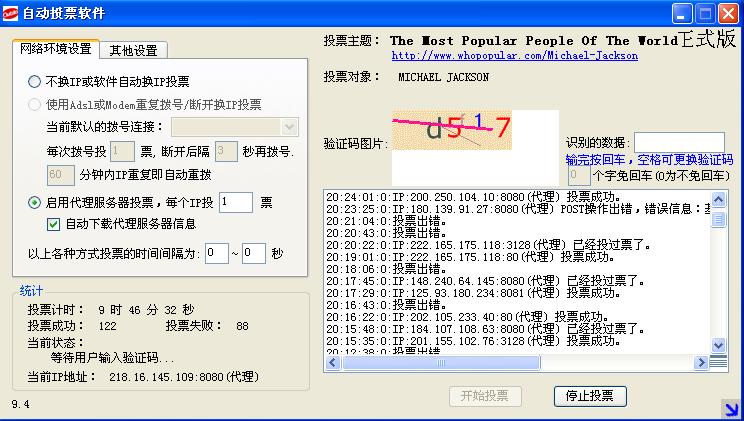Click the 投票失败 count 88
This screenshot has width=744, height=421.
242,326
